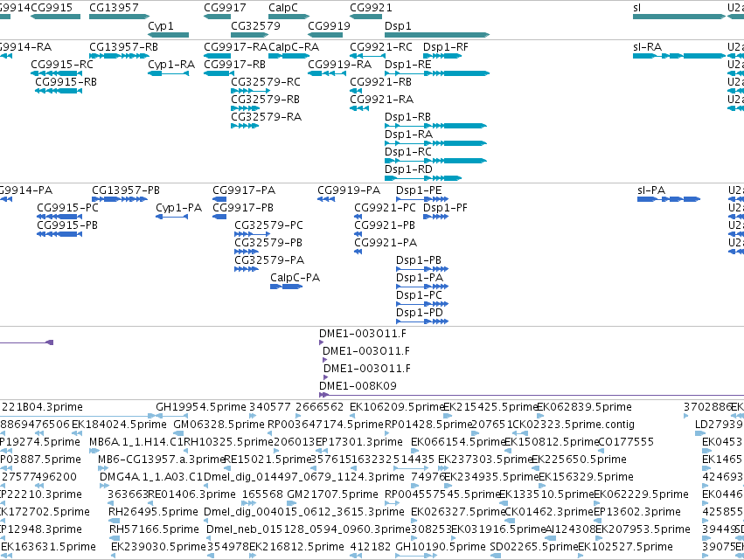Click EST GH19954.5prime

click(172, 416)
